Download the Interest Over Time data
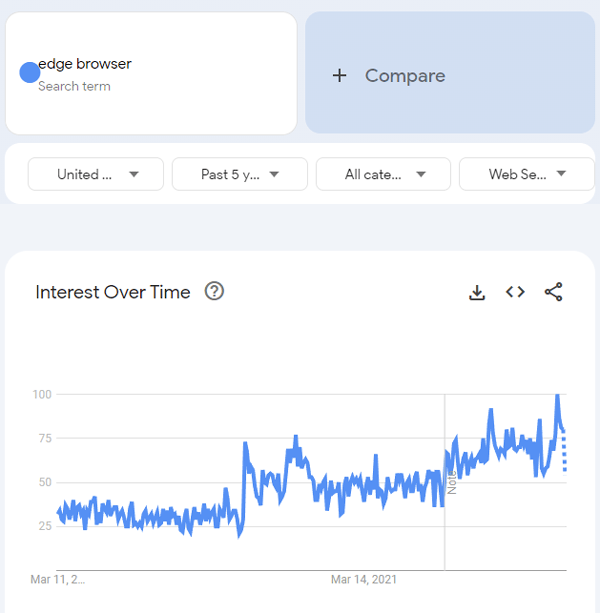The height and width of the screenshot is (613, 600). (x=477, y=292)
